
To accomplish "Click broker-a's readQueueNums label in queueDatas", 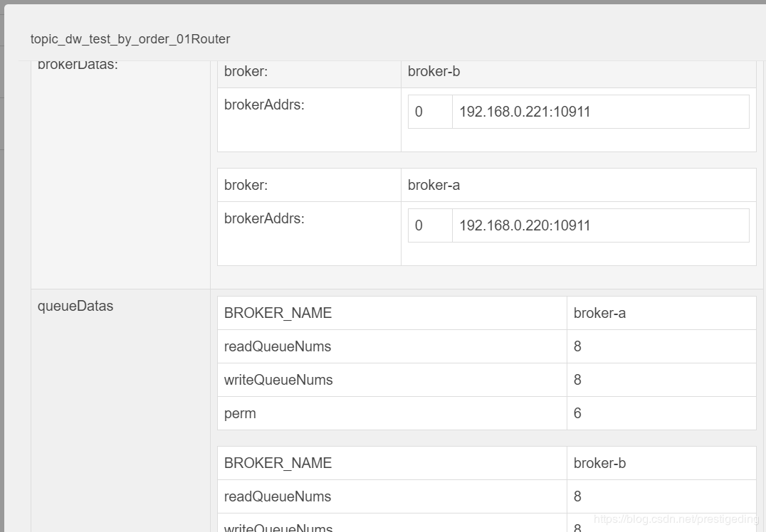I will pyautogui.click(x=278, y=346).
